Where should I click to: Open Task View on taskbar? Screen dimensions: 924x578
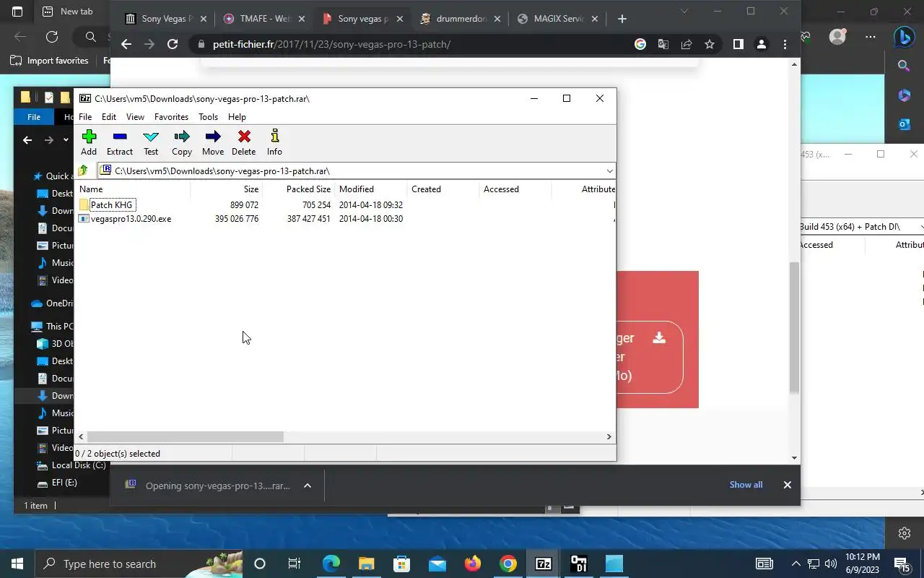[295, 564]
